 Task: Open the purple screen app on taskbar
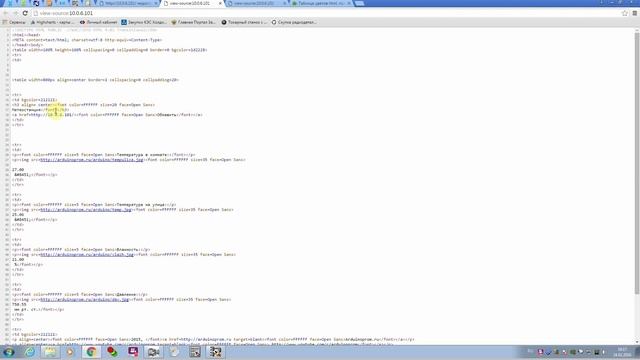[133, 352]
